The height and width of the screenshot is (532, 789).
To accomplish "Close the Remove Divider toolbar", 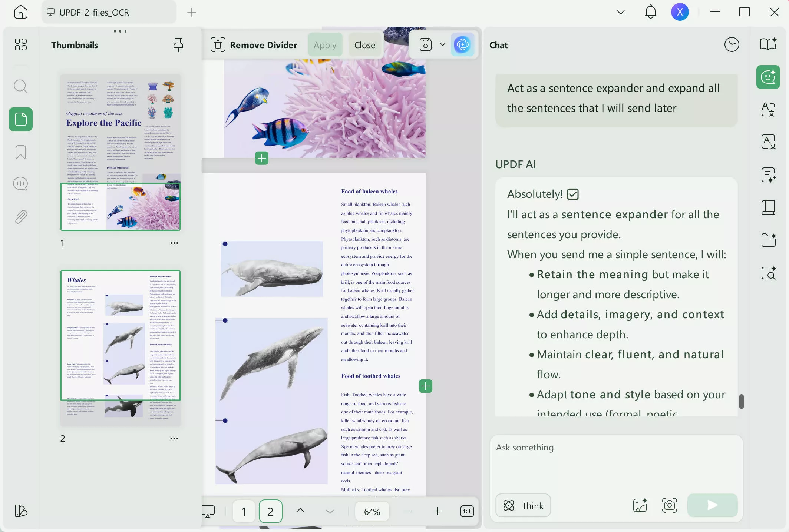I will pyautogui.click(x=364, y=45).
